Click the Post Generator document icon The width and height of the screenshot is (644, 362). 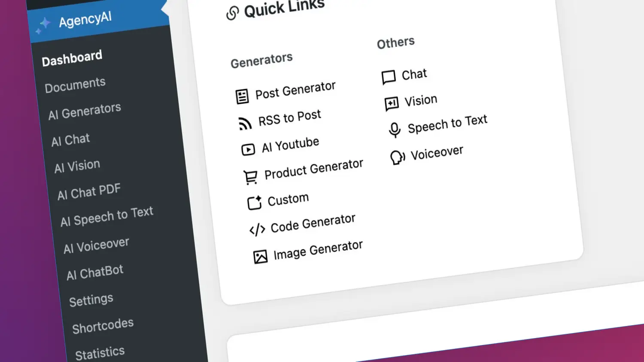242,97
